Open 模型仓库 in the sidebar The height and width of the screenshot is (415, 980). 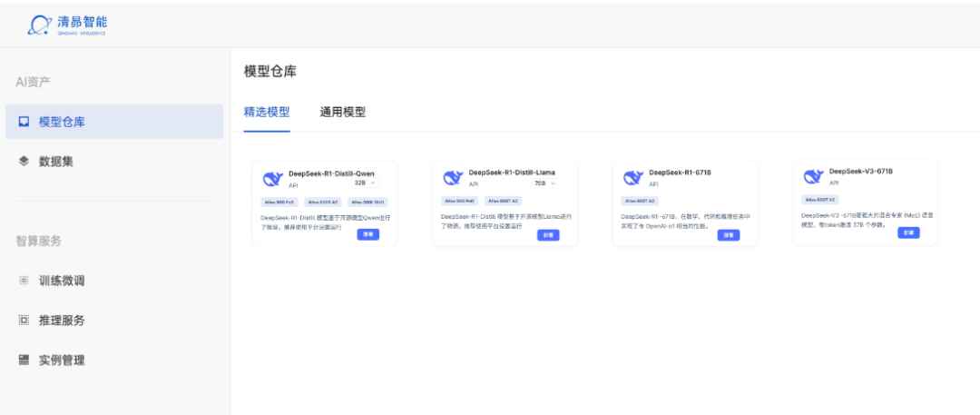tap(114, 122)
